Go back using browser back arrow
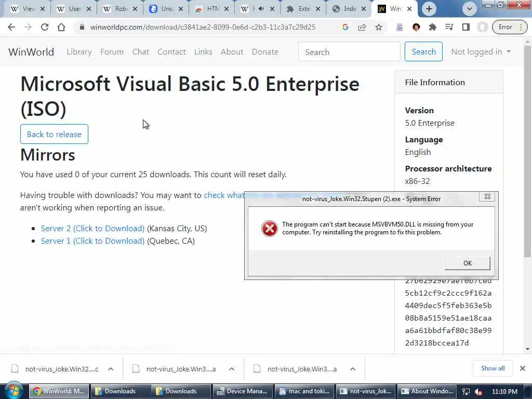The height and width of the screenshot is (399, 532). click(11, 27)
